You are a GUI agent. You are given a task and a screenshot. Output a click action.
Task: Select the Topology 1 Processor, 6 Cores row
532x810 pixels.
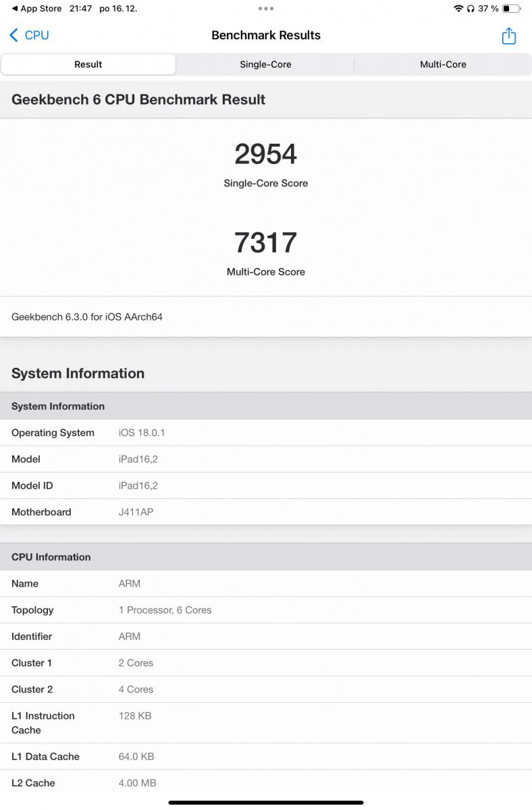click(266, 610)
